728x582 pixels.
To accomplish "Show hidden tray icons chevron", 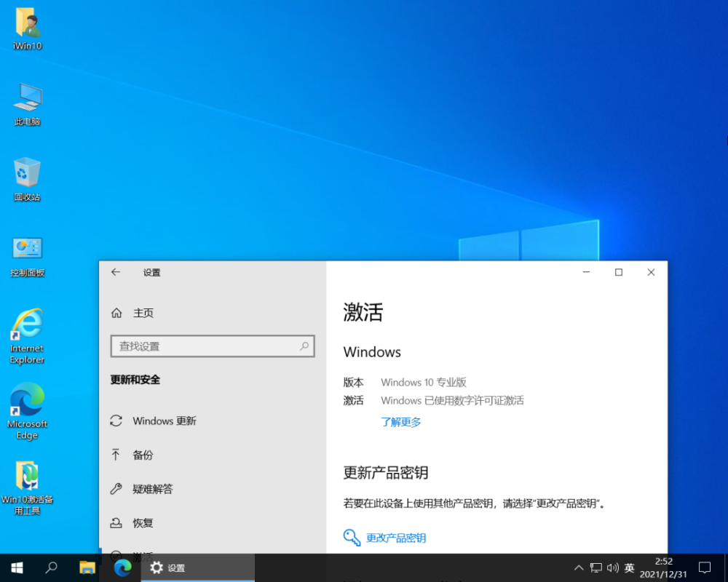I will tap(579, 567).
